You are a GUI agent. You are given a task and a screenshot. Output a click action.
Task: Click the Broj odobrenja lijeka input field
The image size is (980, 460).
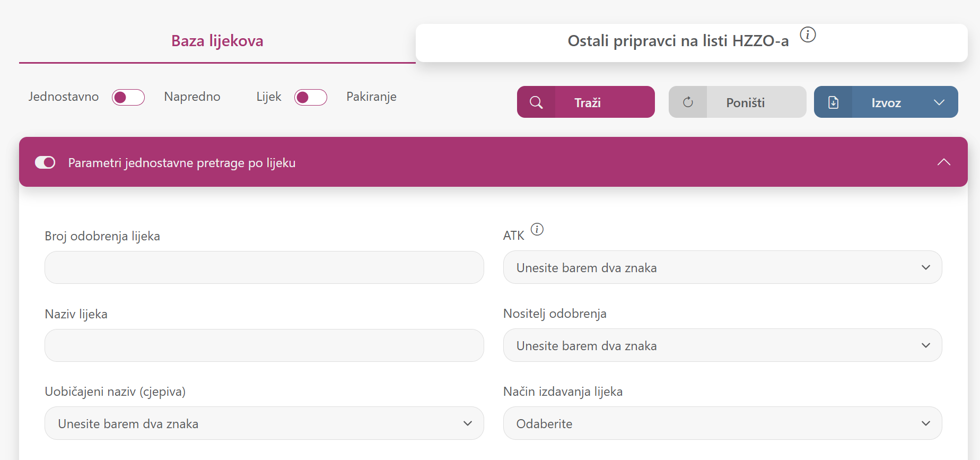[264, 267]
